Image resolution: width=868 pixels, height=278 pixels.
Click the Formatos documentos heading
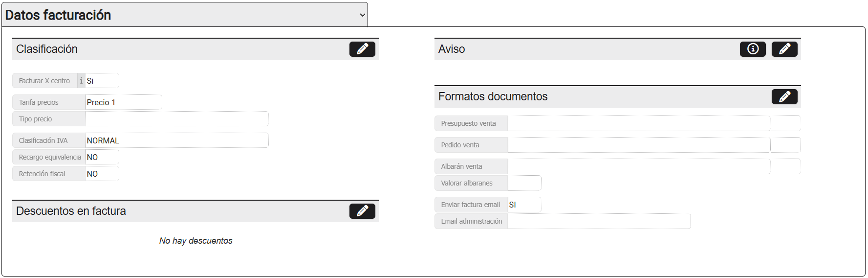493,96
